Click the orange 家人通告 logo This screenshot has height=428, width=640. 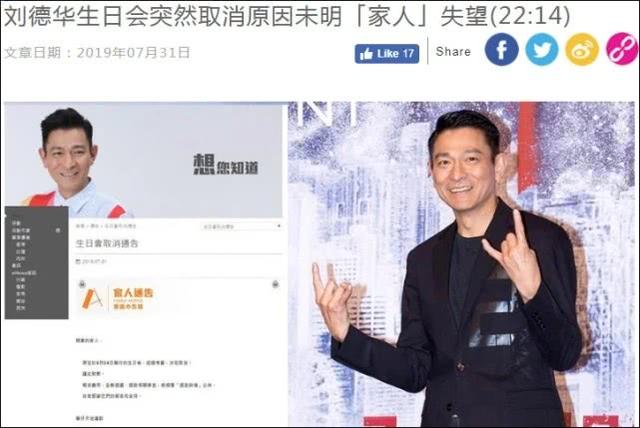point(117,298)
